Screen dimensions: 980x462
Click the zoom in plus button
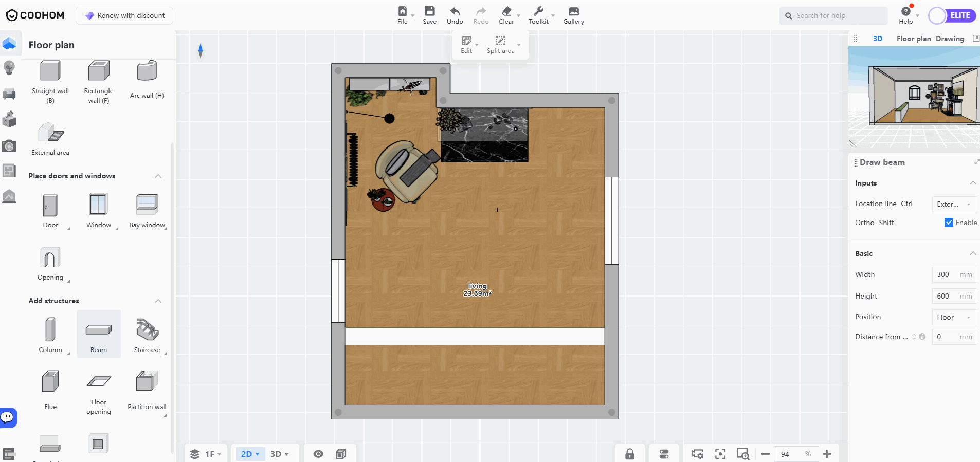click(827, 454)
